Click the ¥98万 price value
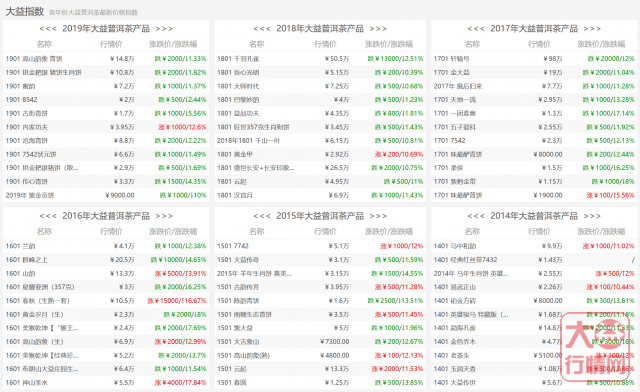The height and width of the screenshot is (392, 640). [553, 59]
